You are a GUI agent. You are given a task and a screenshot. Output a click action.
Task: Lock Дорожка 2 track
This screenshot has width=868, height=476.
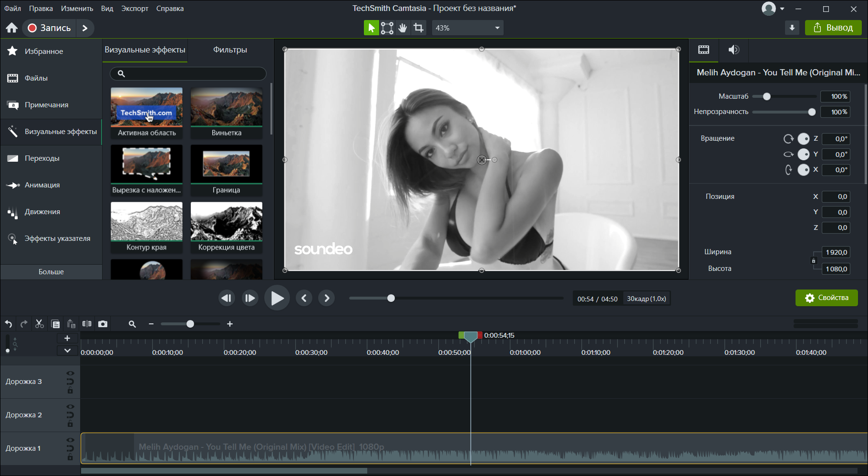tap(70, 424)
